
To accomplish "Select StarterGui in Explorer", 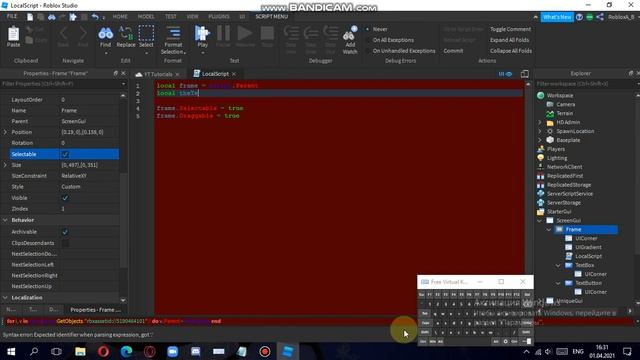I will [x=559, y=211].
